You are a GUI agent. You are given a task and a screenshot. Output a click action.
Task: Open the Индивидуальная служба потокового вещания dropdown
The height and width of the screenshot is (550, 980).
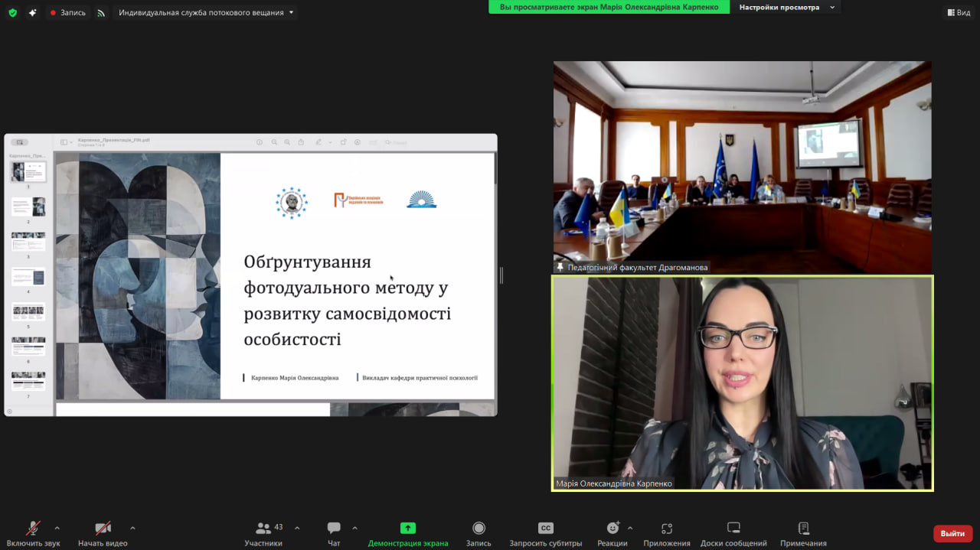click(203, 12)
